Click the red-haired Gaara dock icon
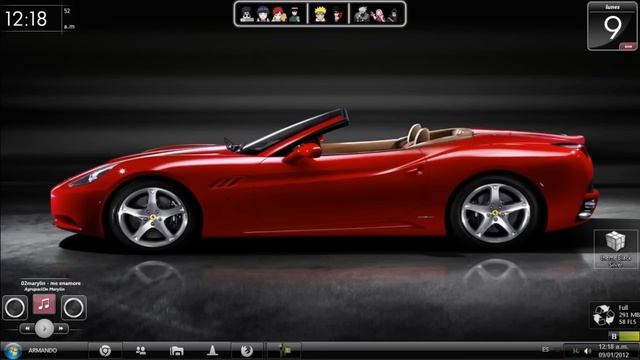 (x=279, y=14)
